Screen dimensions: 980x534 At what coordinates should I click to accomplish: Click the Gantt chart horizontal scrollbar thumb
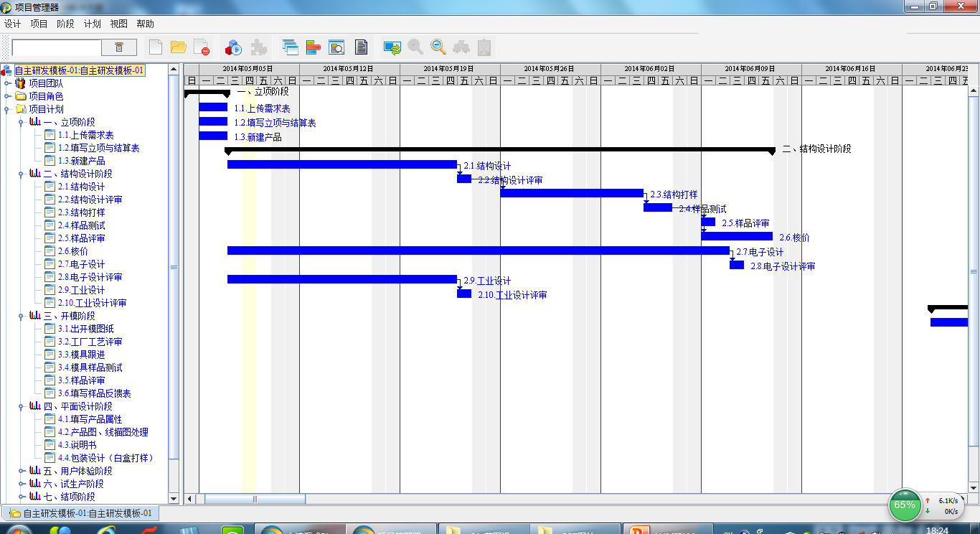(x=255, y=499)
